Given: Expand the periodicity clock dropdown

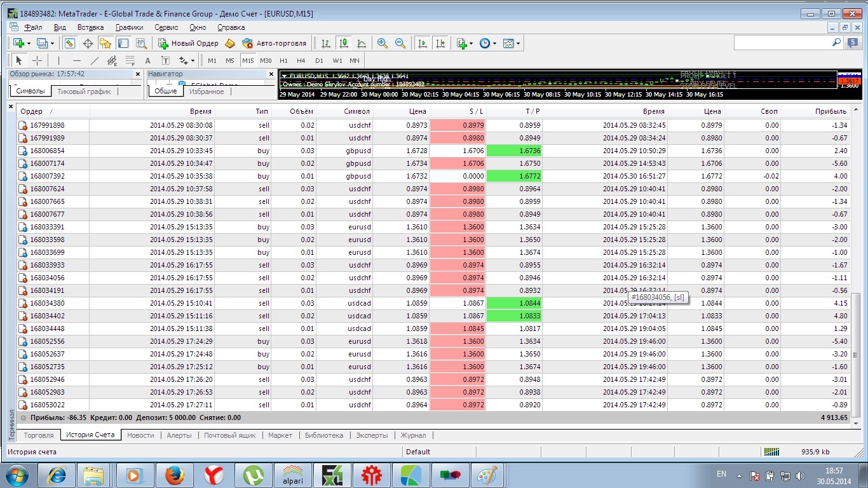Looking at the screenshot, I should (x=494, y=43).
